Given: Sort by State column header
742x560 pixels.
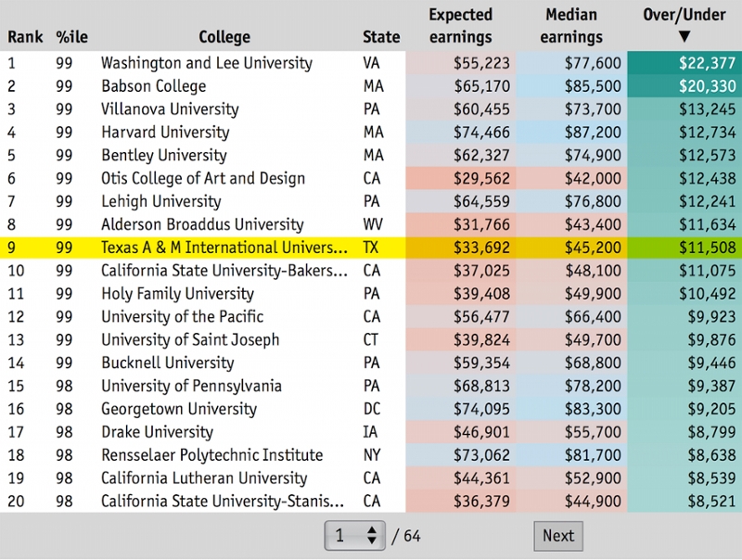Looking at the screenshot, I should click(381, 37).
